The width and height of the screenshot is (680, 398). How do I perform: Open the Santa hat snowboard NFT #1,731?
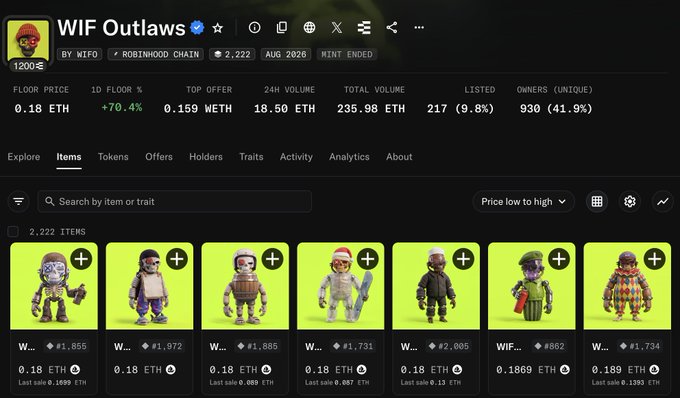(341, 286)
